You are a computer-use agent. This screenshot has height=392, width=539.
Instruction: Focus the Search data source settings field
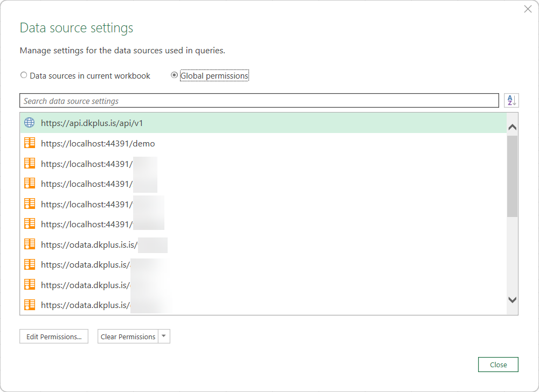coord(259,101)
